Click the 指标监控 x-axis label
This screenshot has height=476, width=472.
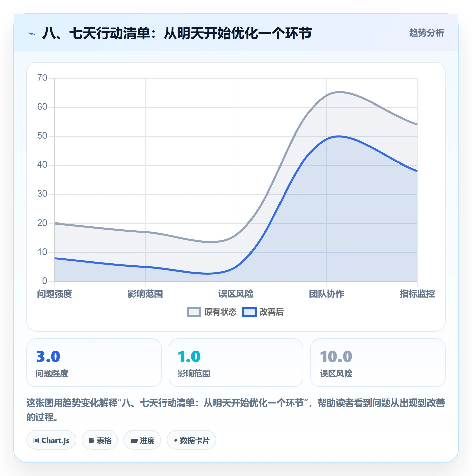pos(417,294)
